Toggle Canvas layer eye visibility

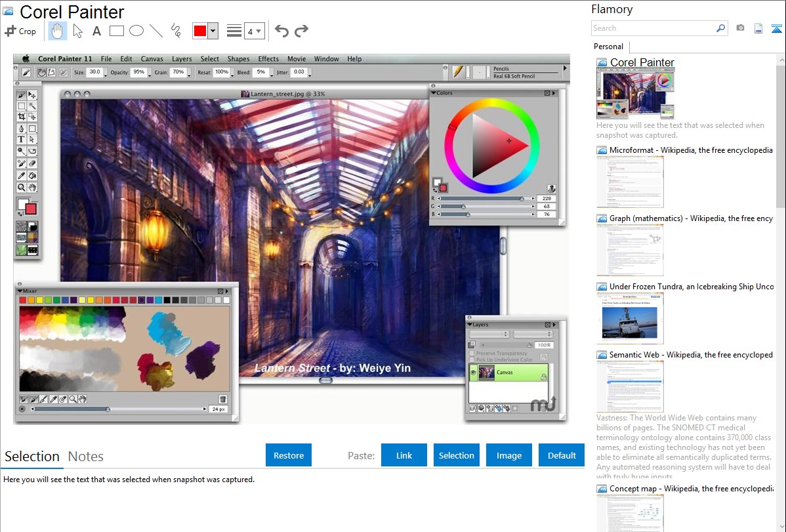point(473,372)
